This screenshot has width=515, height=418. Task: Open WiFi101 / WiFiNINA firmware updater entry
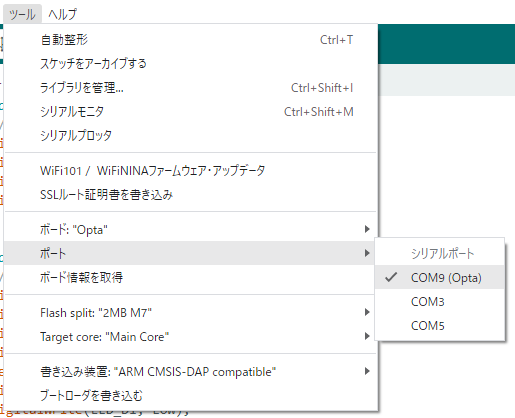pyautogui.click(x=191, y=171)
